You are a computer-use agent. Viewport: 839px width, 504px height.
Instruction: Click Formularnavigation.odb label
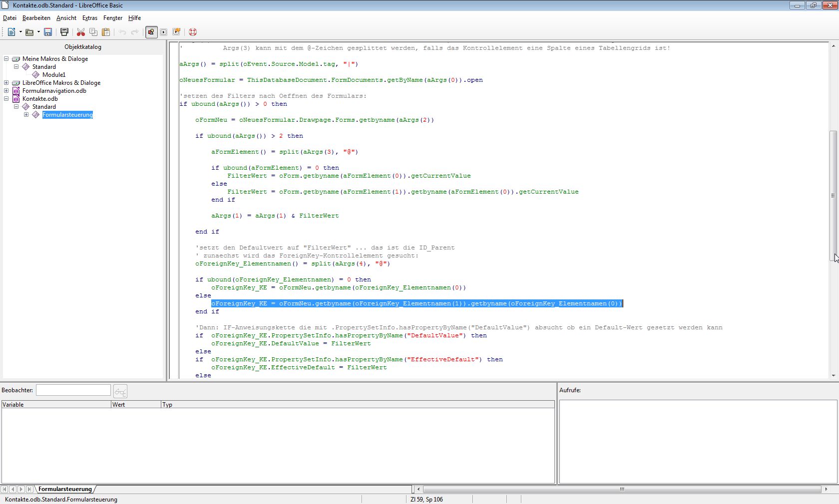pos(54,91)
